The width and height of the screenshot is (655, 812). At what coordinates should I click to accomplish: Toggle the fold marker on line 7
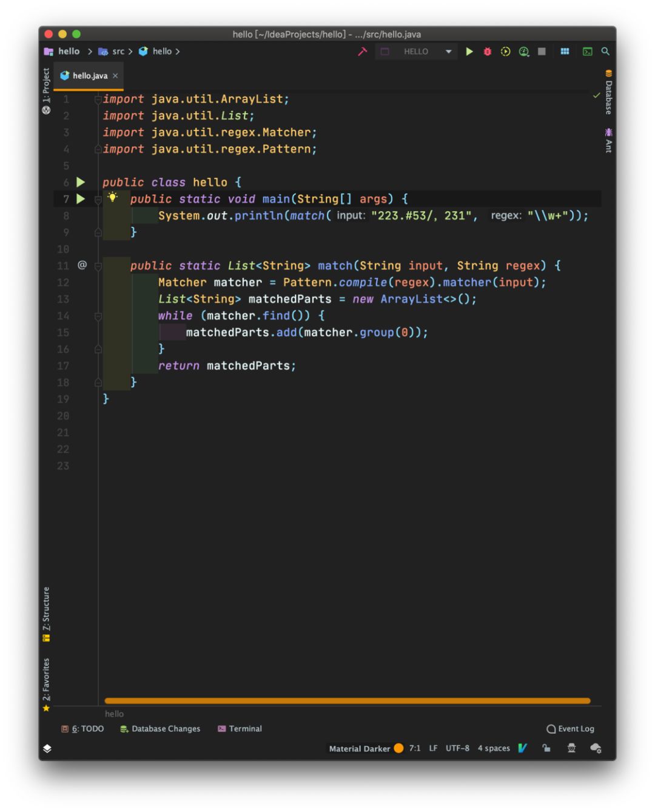tap(98, 199)
